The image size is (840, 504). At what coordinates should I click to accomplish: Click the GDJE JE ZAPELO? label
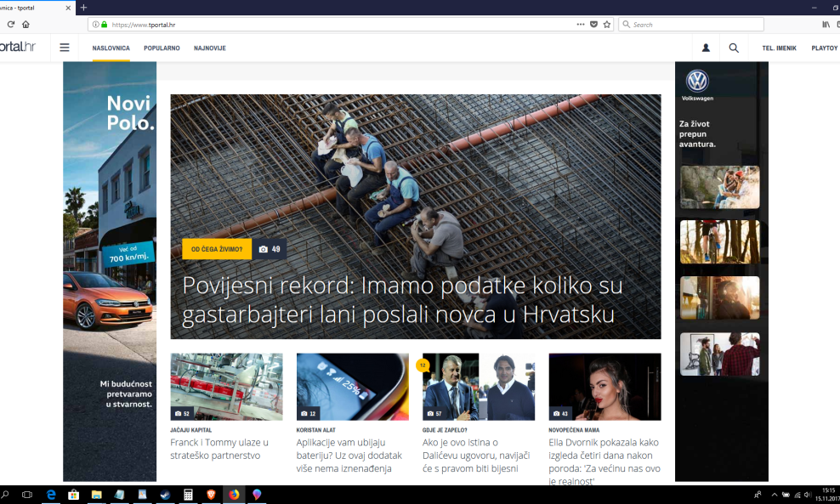coord(445,430)
